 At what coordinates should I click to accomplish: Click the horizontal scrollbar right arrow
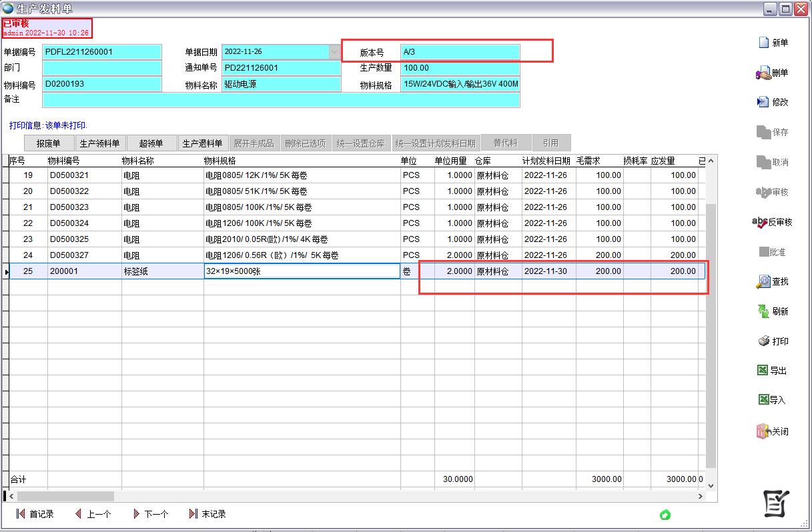700,497
